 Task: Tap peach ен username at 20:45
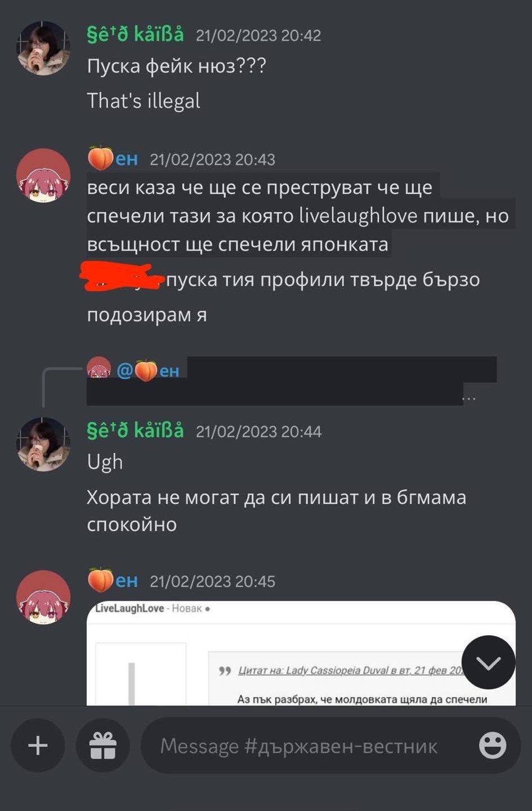[113, 581]
